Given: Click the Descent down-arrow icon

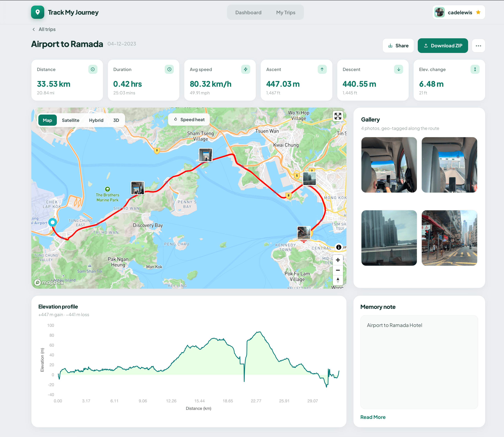Looking at the screenshot, I should pyautogui.click(x=399, y=69).
